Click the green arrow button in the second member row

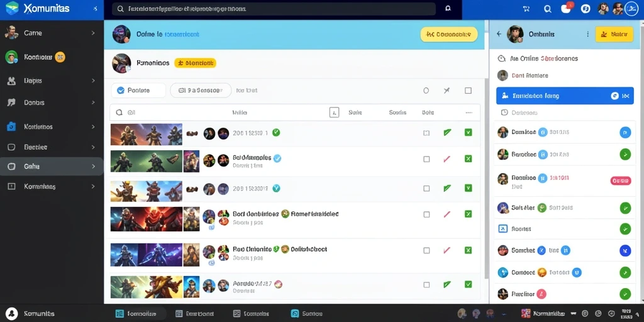(x=625, y=155)
